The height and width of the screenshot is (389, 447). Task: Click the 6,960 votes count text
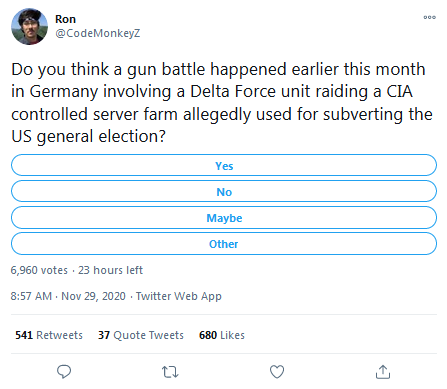(39, 270)
